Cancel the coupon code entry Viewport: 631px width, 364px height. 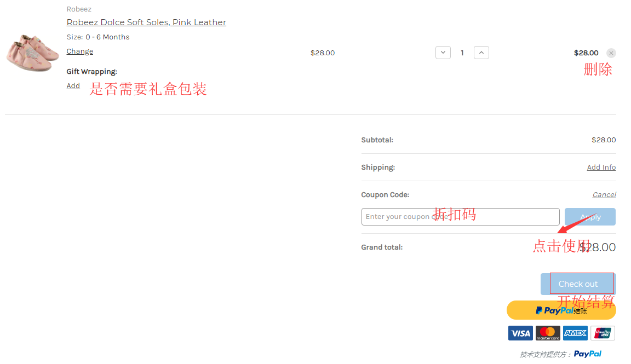[604, 194]
